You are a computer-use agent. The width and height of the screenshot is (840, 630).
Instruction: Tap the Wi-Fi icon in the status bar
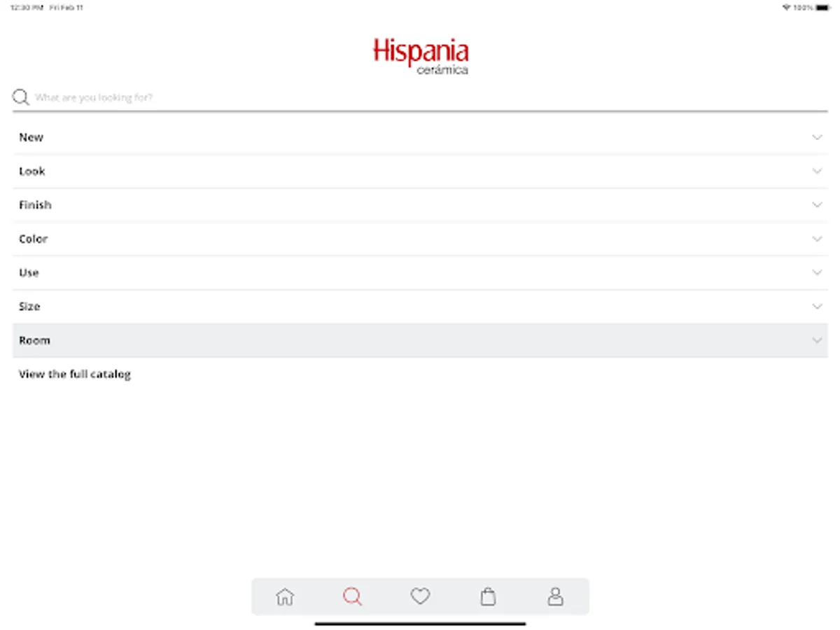(786, 8)
